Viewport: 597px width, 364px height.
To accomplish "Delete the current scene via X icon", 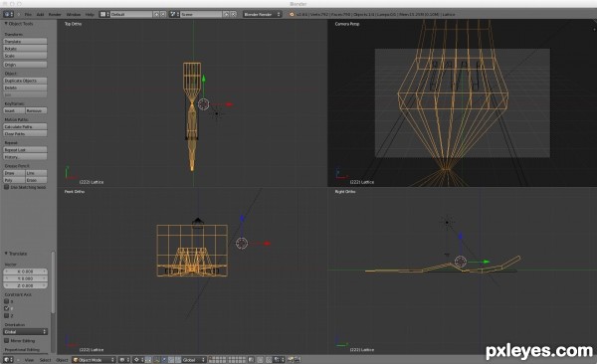I will click(x=233, y=14).
